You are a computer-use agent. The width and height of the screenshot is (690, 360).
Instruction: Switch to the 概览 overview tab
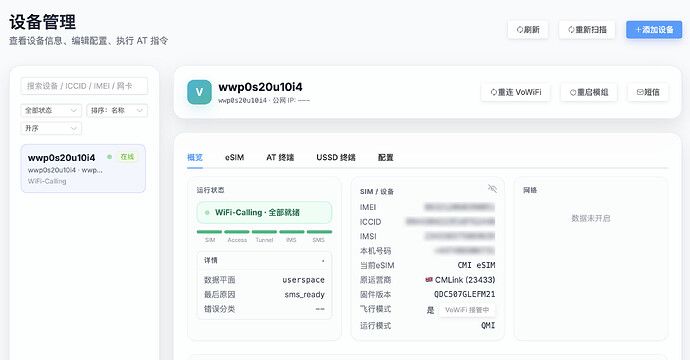pyautogui.click(x=195, y=157)
